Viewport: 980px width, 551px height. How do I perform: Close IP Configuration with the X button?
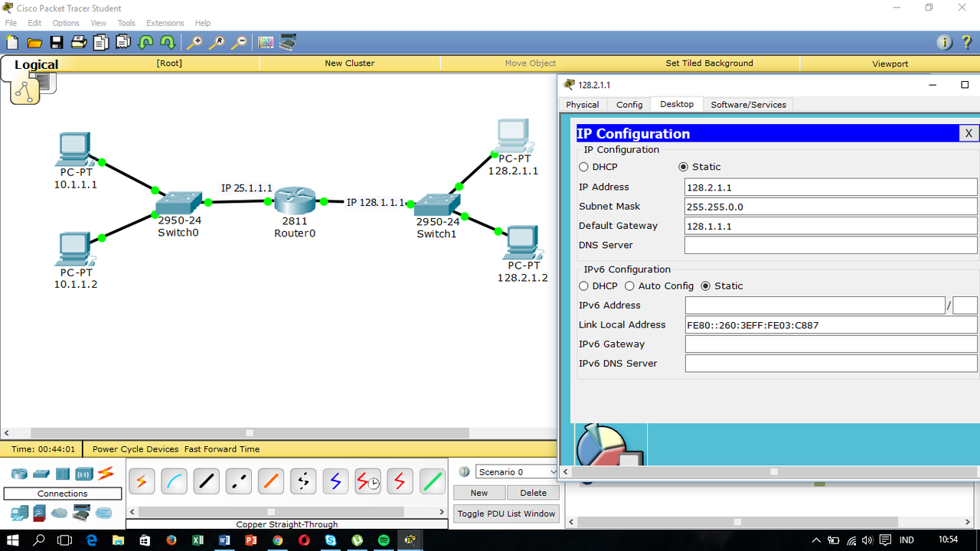coord(969,133)
